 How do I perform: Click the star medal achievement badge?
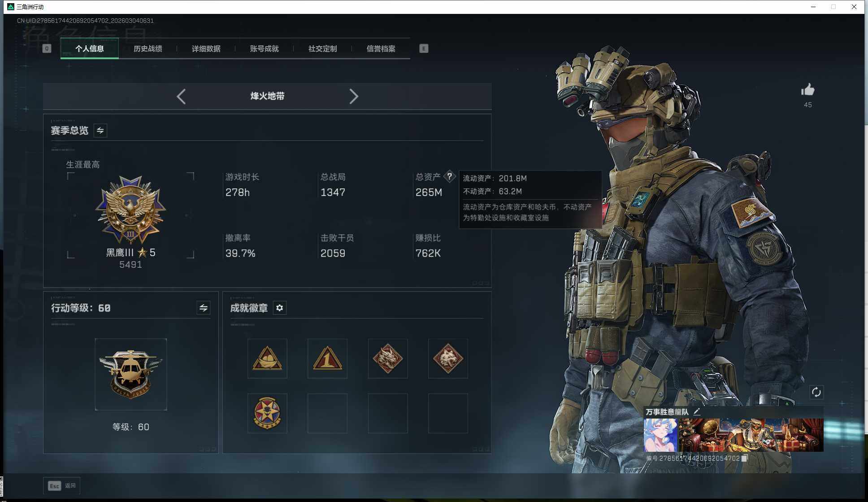tap(267, 413)
